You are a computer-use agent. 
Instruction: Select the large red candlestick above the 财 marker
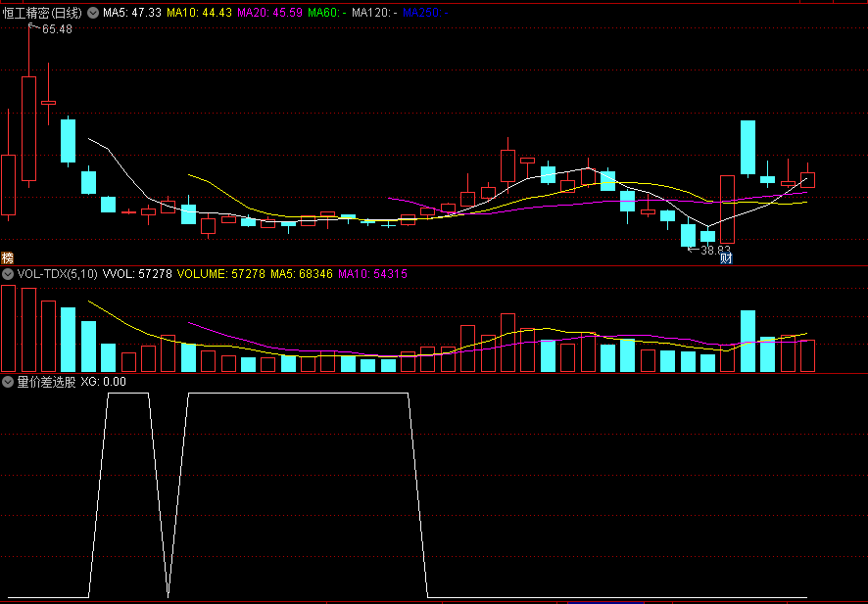pyautogui.click(x=727, y=209)
